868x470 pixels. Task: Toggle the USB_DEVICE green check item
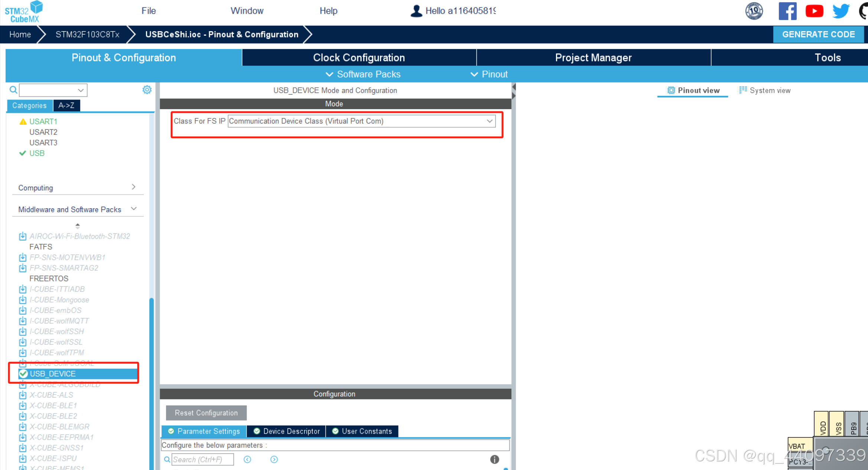pos(23,373)
